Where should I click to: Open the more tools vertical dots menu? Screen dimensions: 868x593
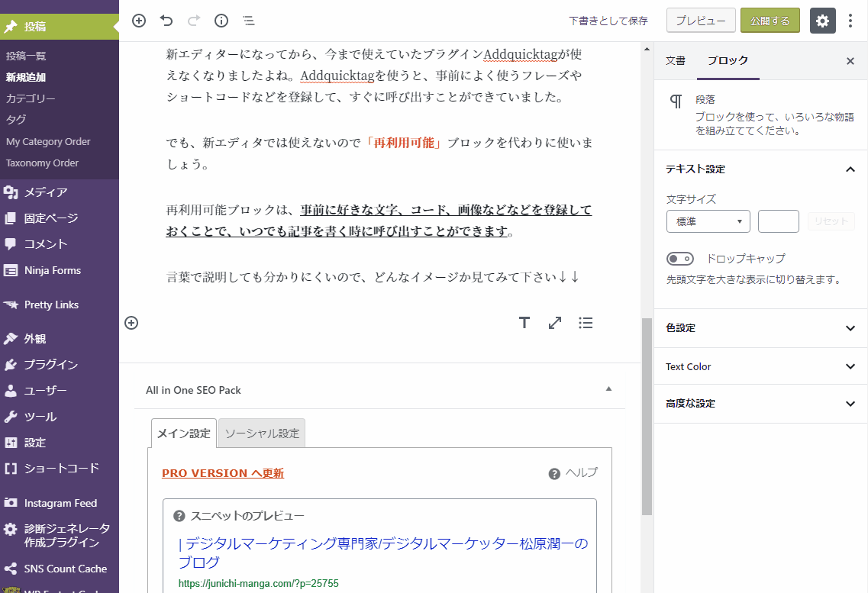(x=850, y=21)
